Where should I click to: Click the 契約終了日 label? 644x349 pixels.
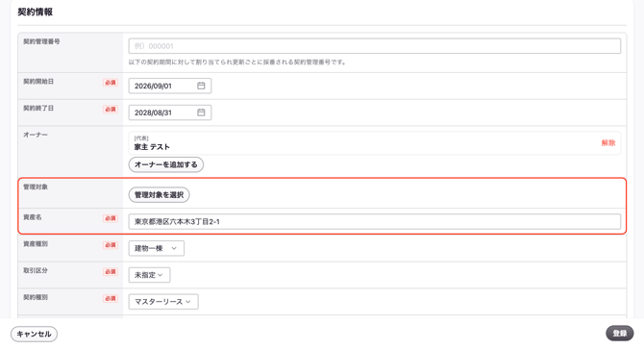[38, 109]
